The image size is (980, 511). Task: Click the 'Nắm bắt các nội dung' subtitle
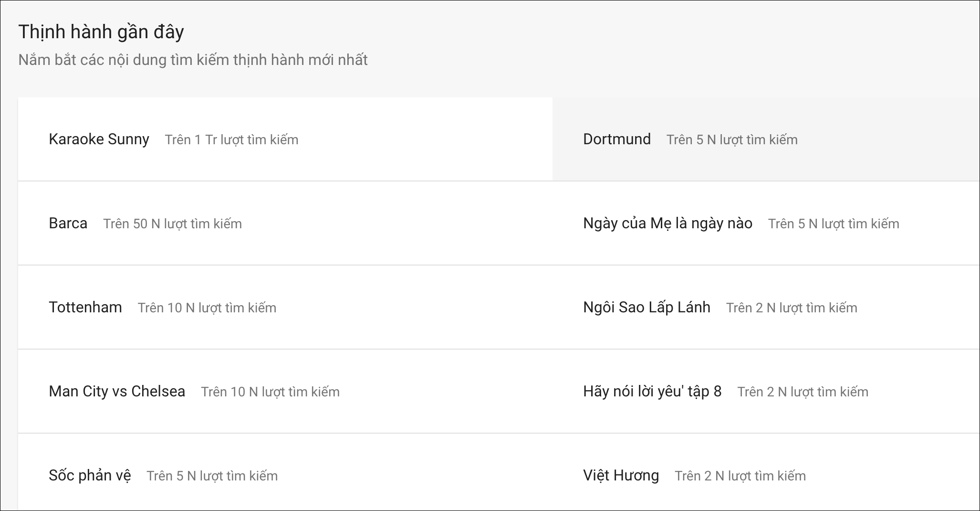click(193, 60)
